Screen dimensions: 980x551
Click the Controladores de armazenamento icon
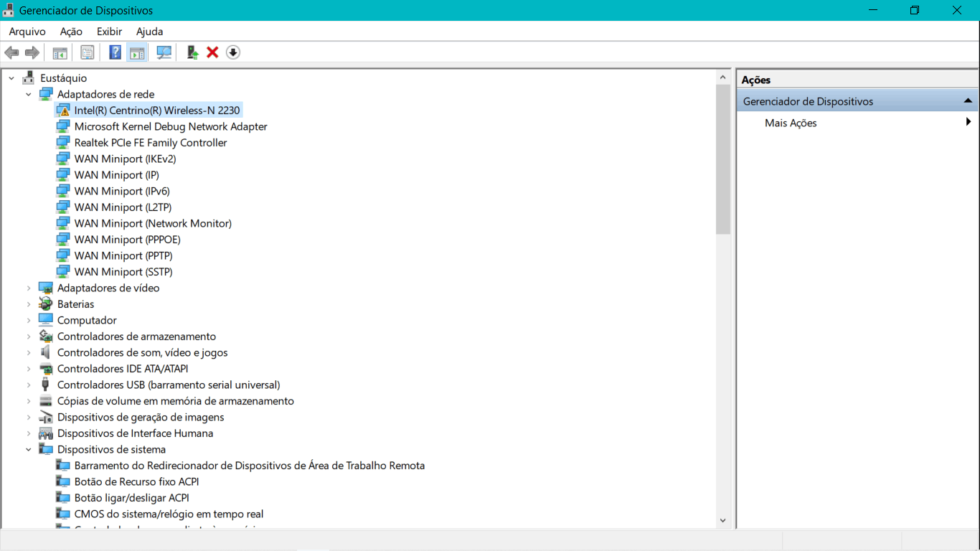click(46, 336)
